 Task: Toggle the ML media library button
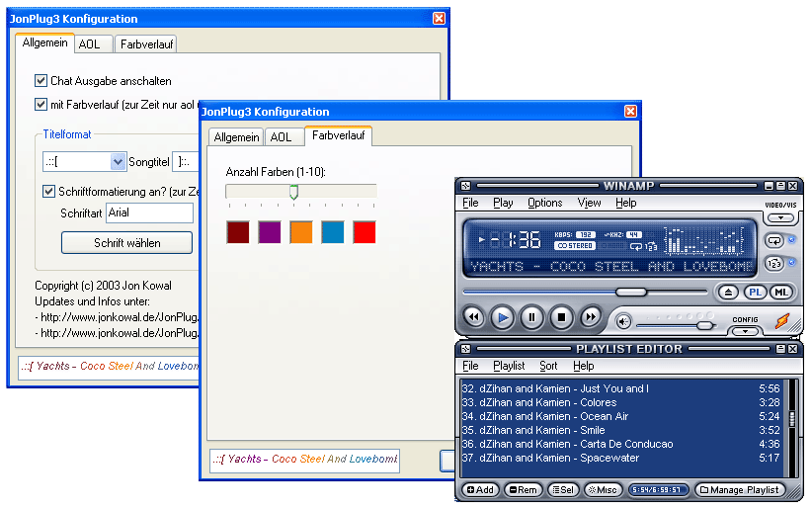click(781, 293)
